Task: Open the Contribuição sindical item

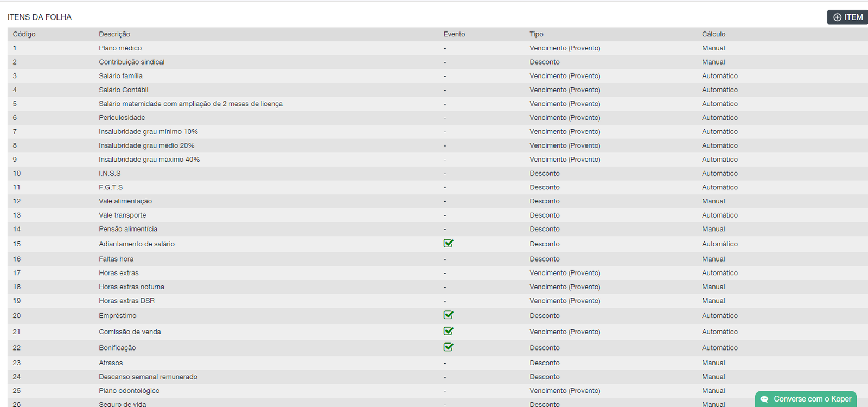Action: (131, 62)
